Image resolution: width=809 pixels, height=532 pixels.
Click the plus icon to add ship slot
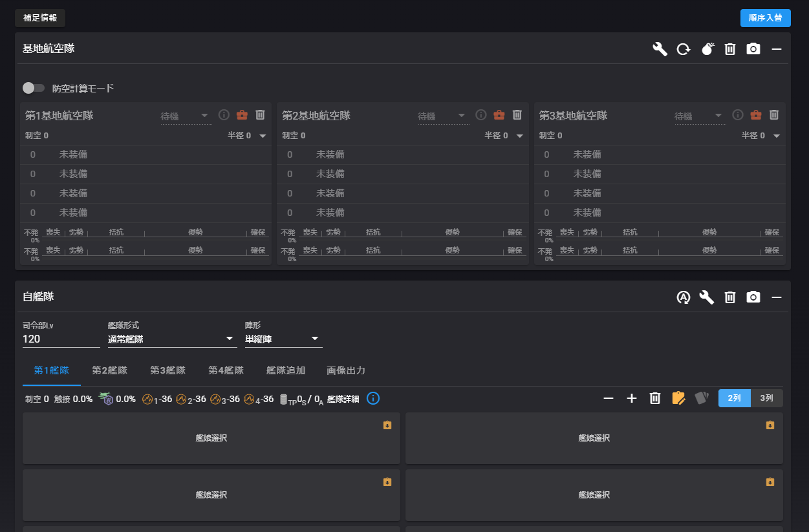632,398
